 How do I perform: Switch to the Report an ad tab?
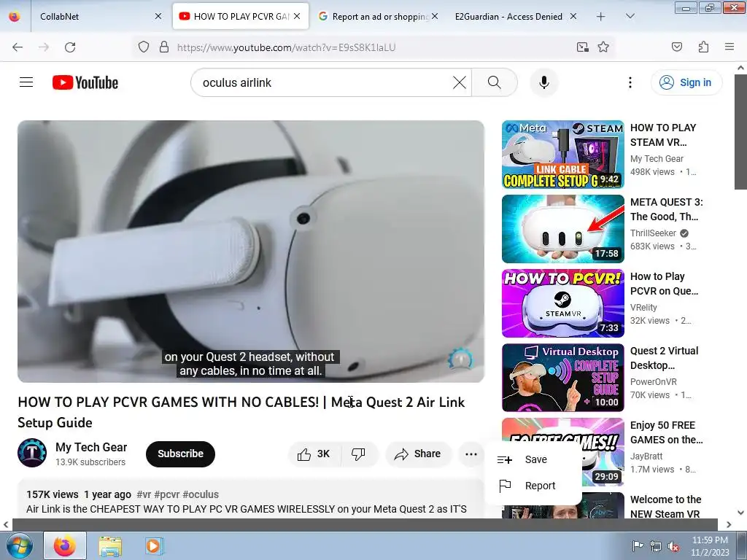379,17
